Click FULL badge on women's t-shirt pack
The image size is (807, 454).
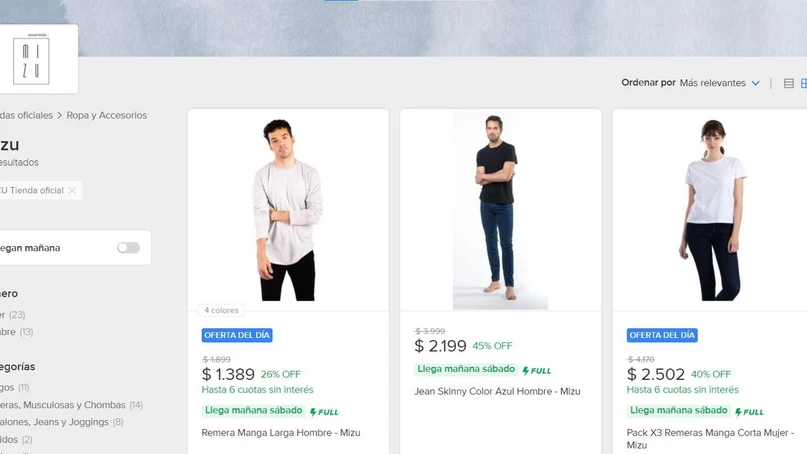749,412
